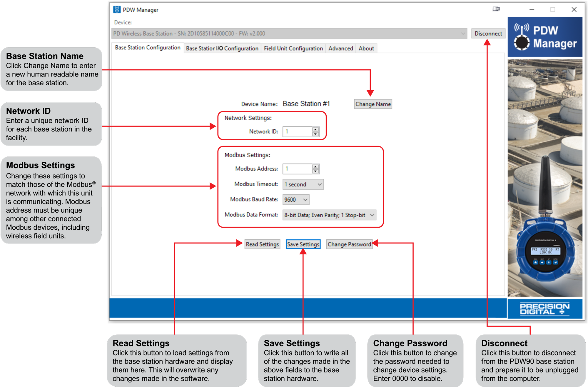Minimize the PDW Manager window
Image resolution: width=588 pixels, height=387 pixels.
tap(532, 10)
